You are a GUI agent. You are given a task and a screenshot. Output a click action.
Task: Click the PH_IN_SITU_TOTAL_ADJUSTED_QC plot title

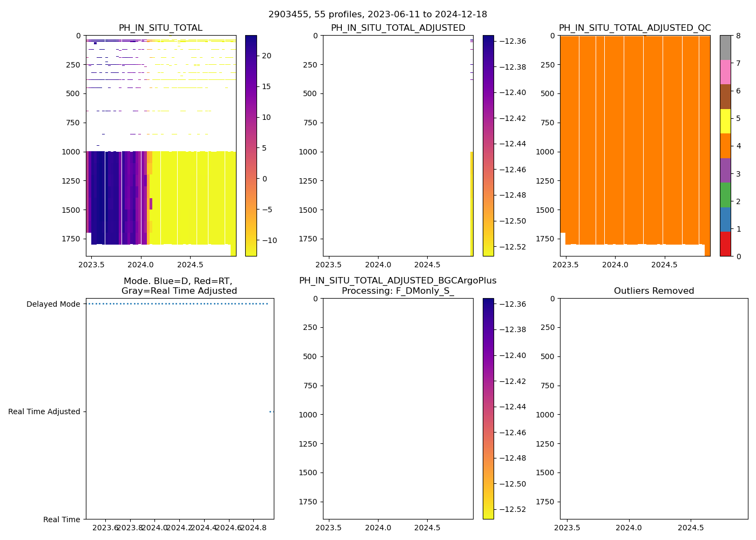634,28
